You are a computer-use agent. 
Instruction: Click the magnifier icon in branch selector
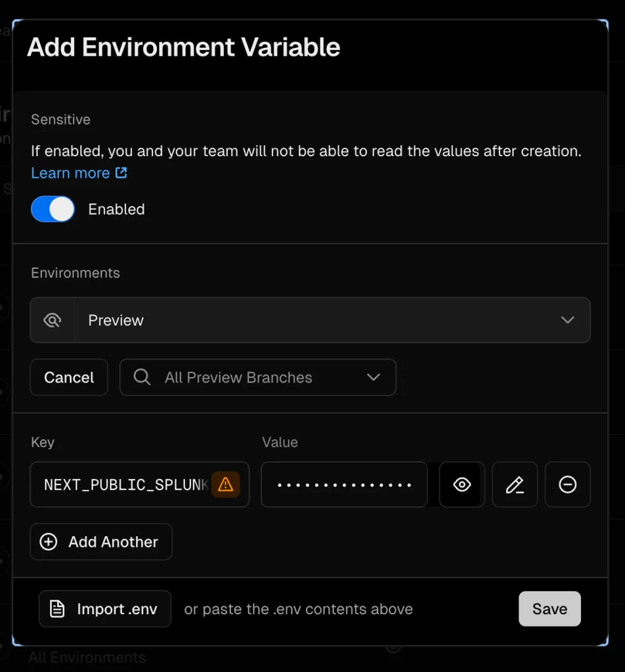pyautogui.click(x=142, y=377)
